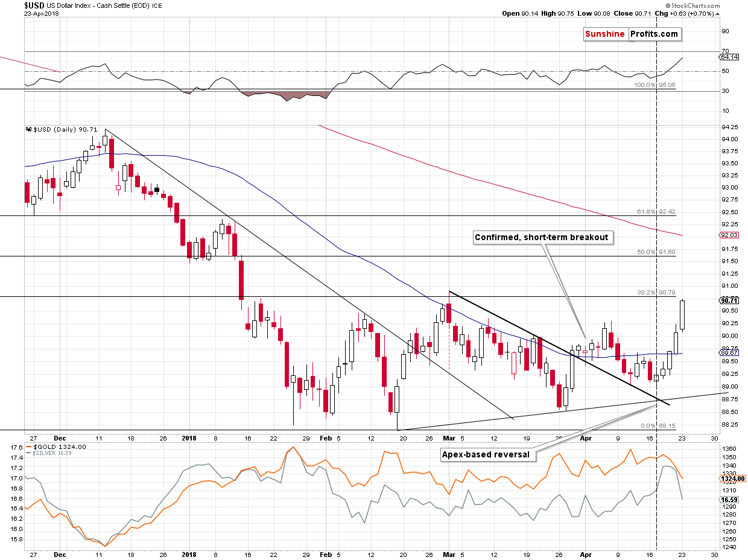The width and height of the screenshot is (748, 560).
Task: Click the 50.0%: 91.60 Fibonacci label
Action: 655,252
